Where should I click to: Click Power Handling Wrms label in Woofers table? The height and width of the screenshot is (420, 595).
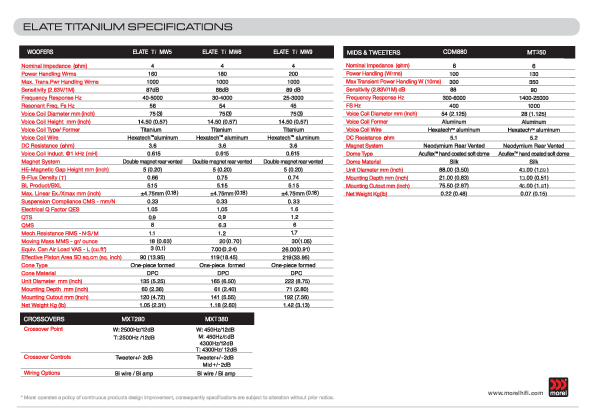(x=49, y=74)
